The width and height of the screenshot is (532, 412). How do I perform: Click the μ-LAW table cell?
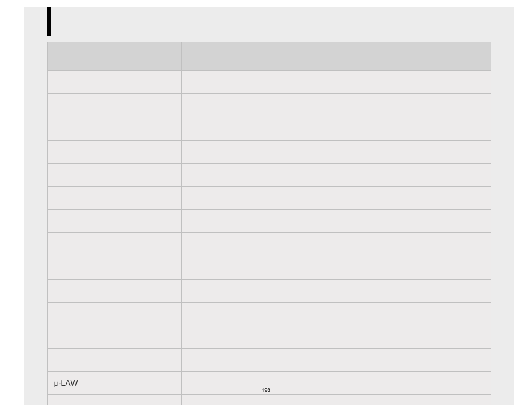115,383
